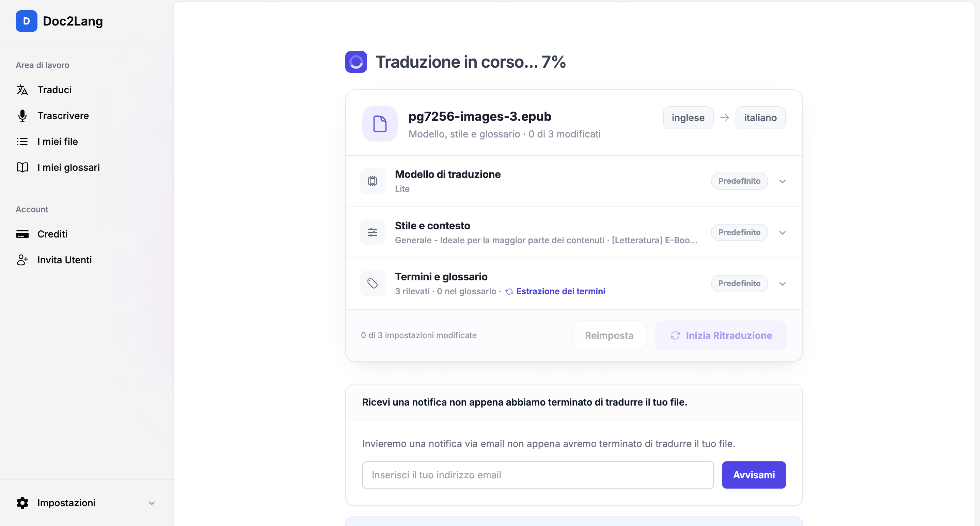Click the Lite model label

[x=402, y=189]
